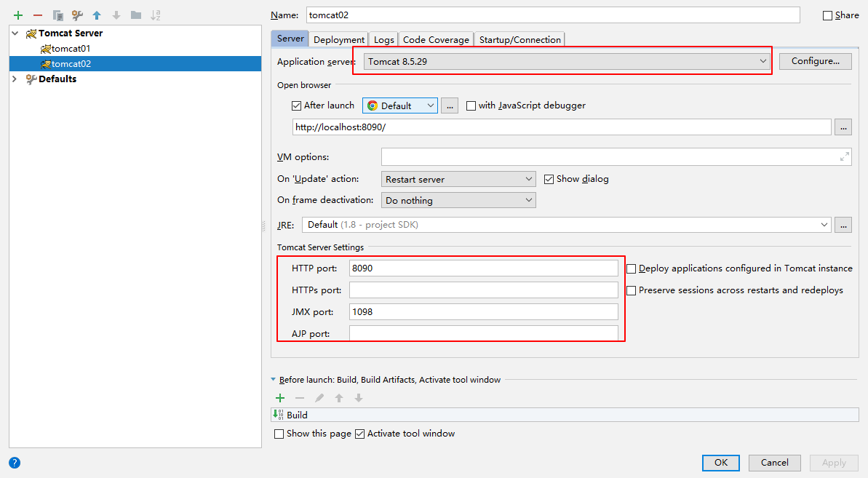Click the help question mark icon
This screenshot has width=868, height=478.
(15, 462)
